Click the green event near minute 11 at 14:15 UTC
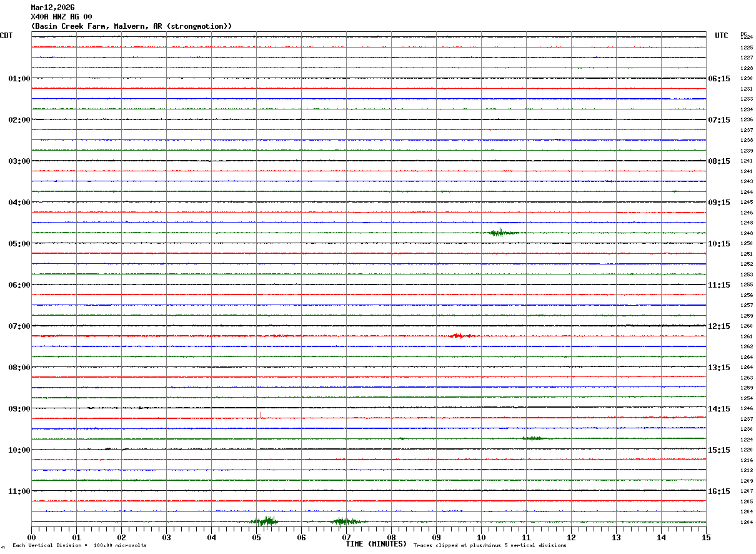 click(536, 438)
